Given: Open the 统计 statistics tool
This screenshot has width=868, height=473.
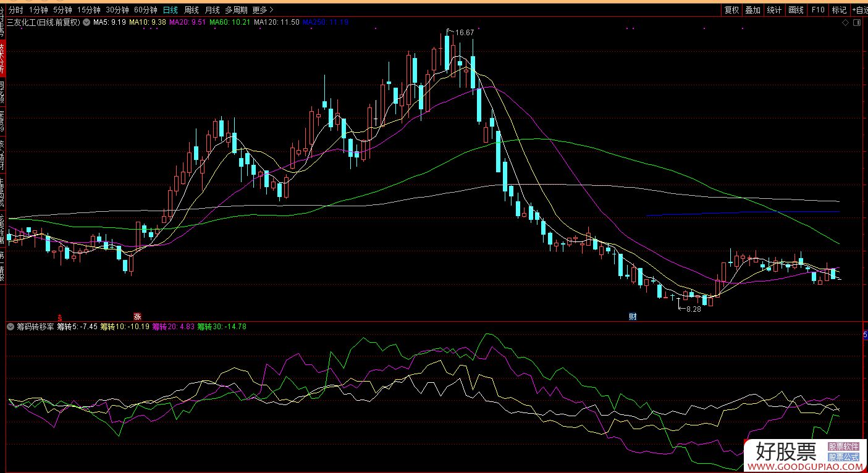Looking at the screenshot, I should (x=774, y=10).
